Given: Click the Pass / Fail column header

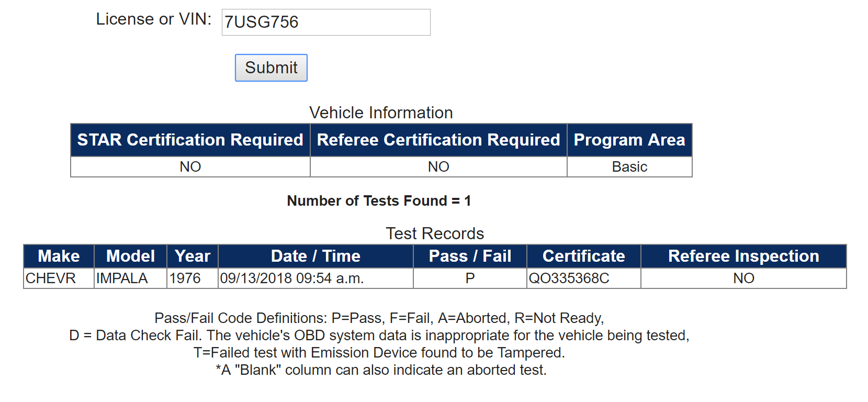Looking at the screenshot, I should (470, 256).
